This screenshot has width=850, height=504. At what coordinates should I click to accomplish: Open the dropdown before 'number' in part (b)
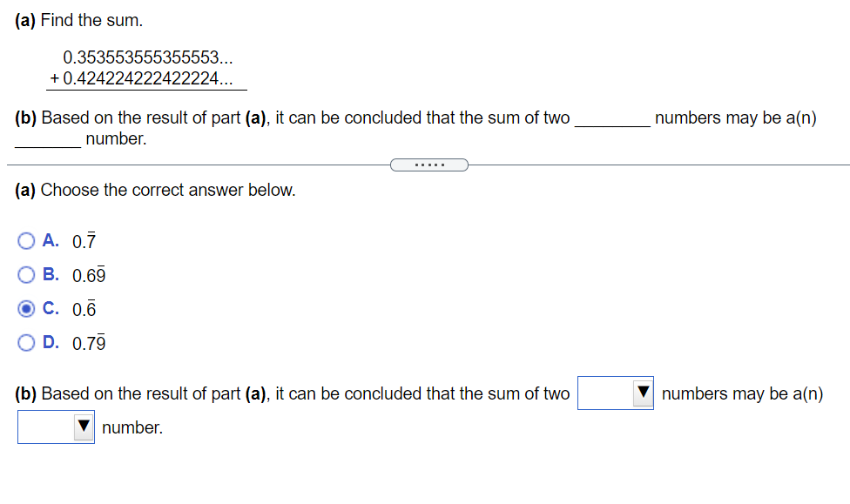[56, 427]
